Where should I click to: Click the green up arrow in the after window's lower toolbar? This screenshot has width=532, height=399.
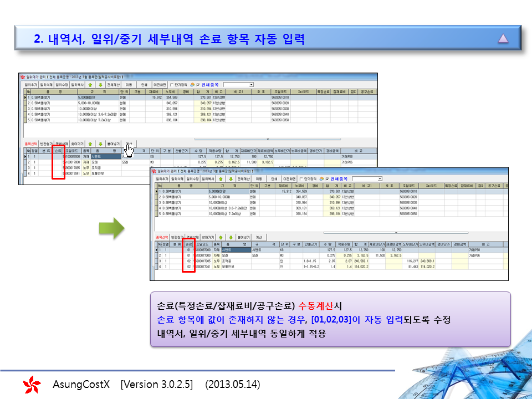222,237
